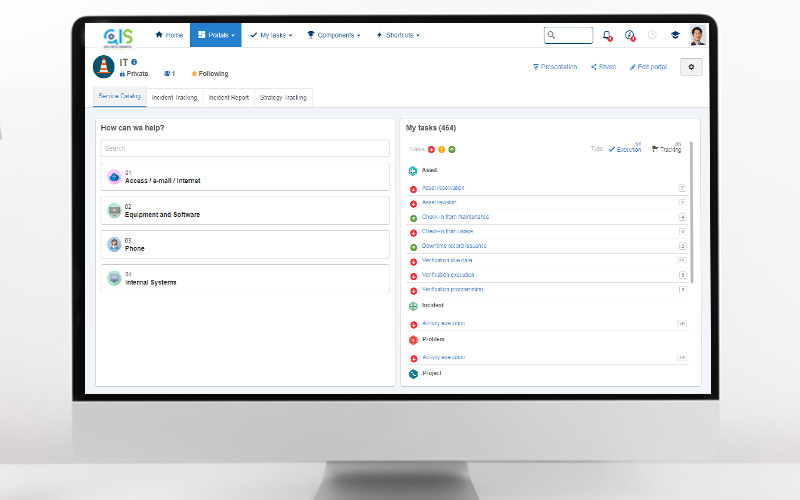This screenshot has height=500, width=800.
Task: Switch task type to Tracking
Action: click(667, 149)
